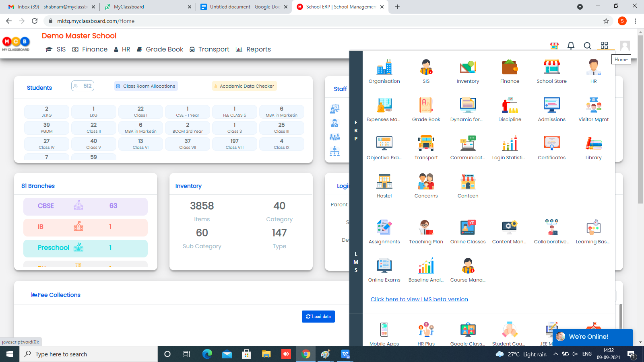The height and width of the screenshot is (362, 644).
Task: Open the Online Exams icon
Action: click(384, 266)
